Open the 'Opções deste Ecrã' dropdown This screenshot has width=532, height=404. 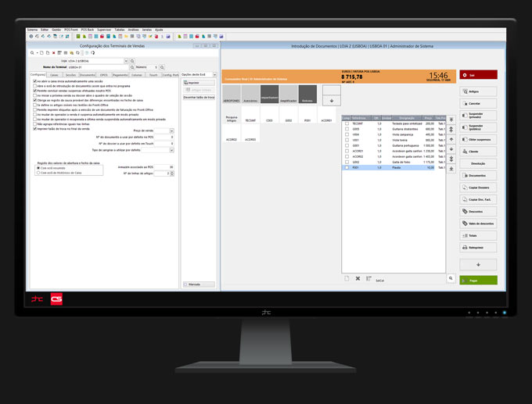click(214, 74)
